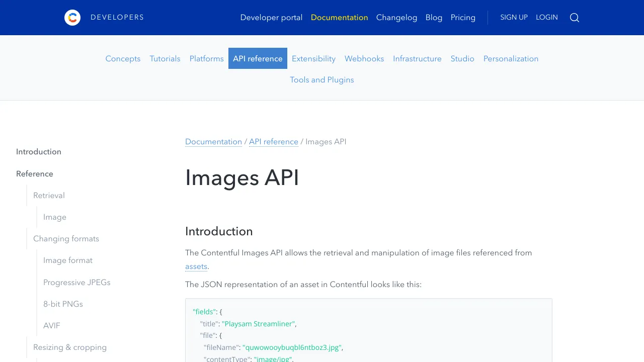Jump to Reference in sidebar

point(35,174)
